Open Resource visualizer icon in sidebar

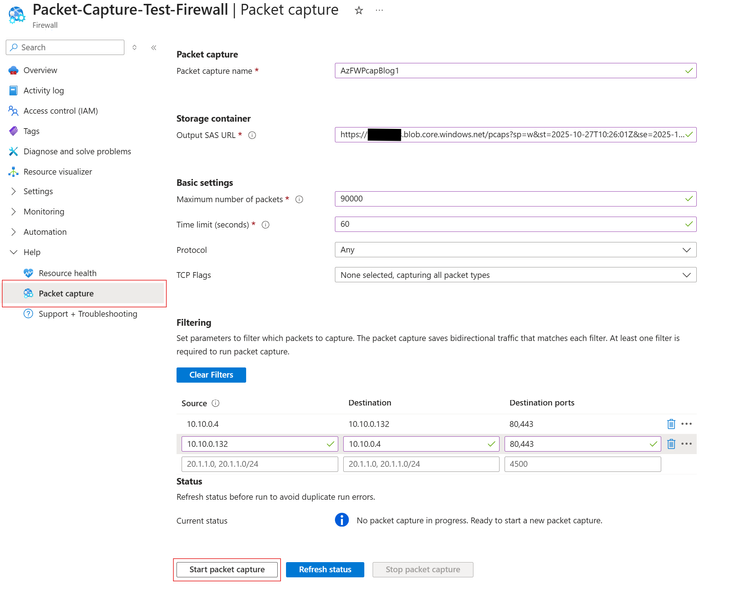(13, 172)
